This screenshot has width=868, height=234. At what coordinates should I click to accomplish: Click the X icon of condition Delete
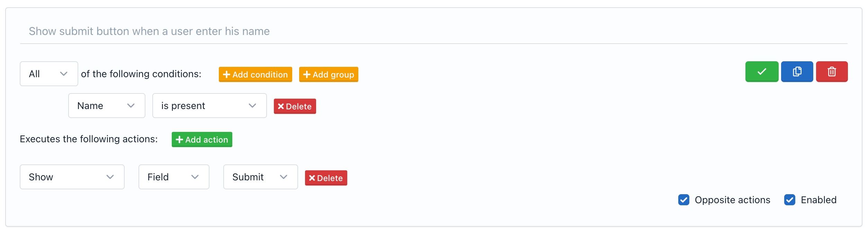click(281, 106)
